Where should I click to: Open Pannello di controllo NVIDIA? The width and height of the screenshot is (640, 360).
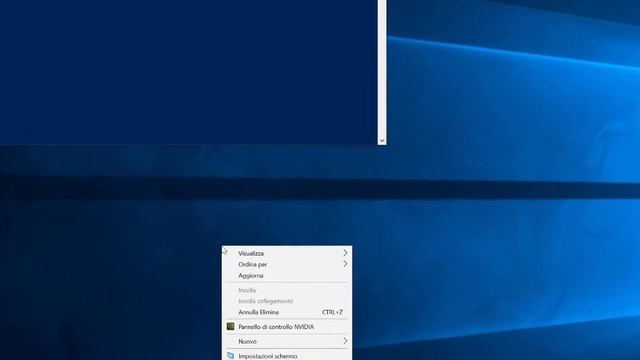click(287, 327)
